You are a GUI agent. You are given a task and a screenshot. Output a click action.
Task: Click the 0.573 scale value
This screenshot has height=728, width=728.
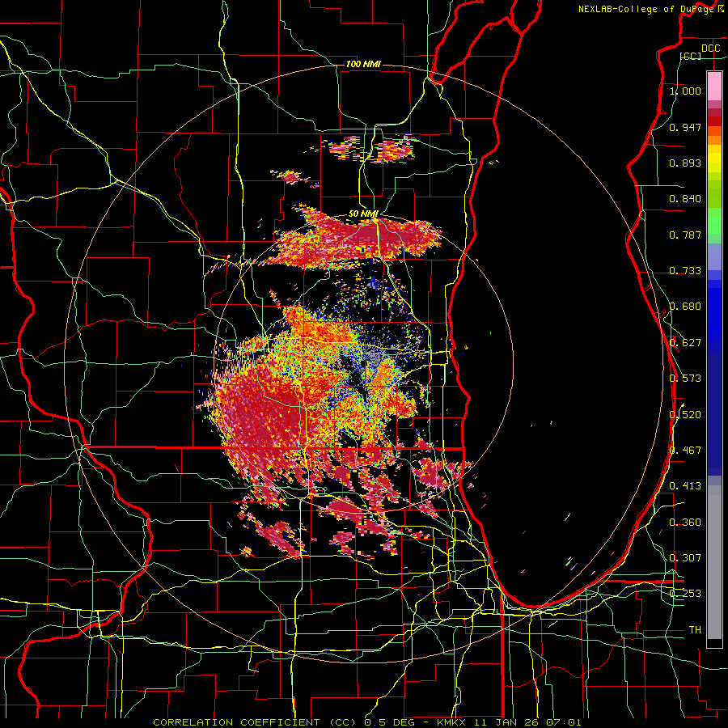click(685, 378)
